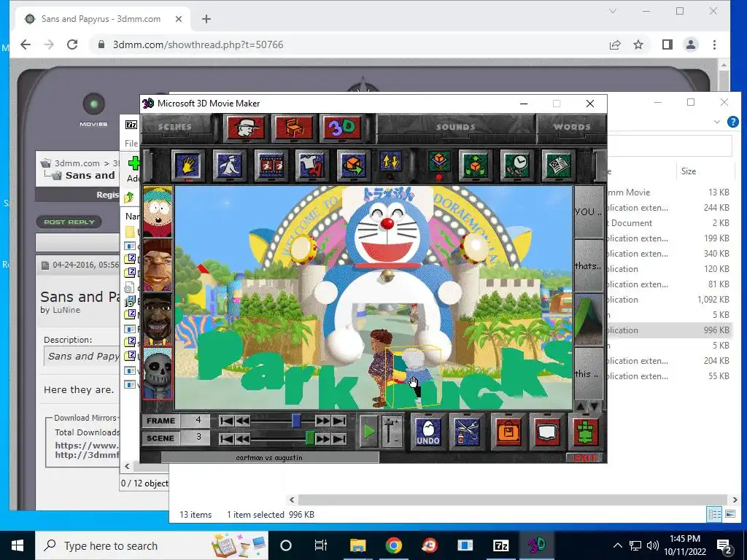
Task: Click the red EXIT button
Action: click(x=584, y=458)
